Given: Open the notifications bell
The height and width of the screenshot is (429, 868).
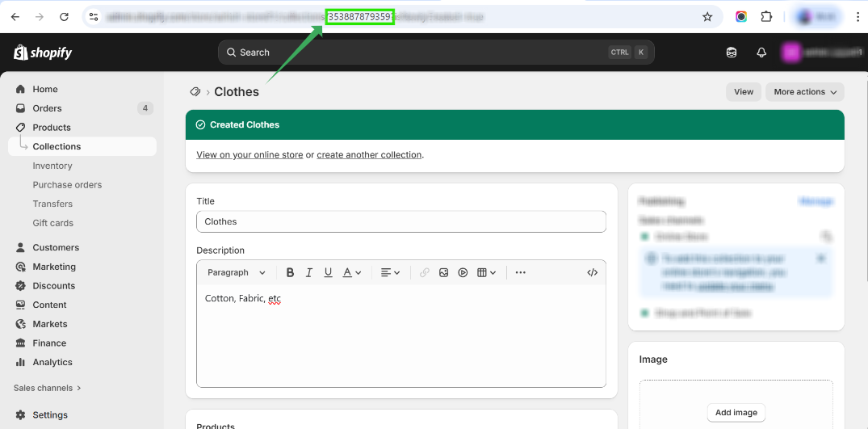Looking at the screenshot, I should 761,53.
